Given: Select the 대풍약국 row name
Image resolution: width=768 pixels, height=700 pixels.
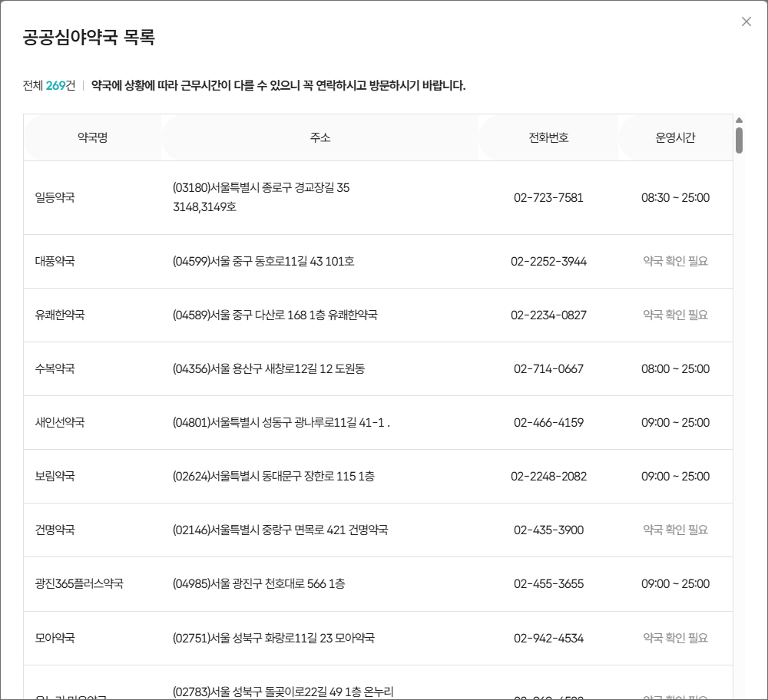Looking at the screenshot, I should [55, 262].
